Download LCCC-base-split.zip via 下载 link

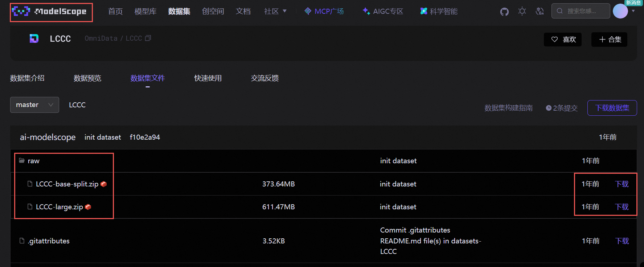pos(622,184)
